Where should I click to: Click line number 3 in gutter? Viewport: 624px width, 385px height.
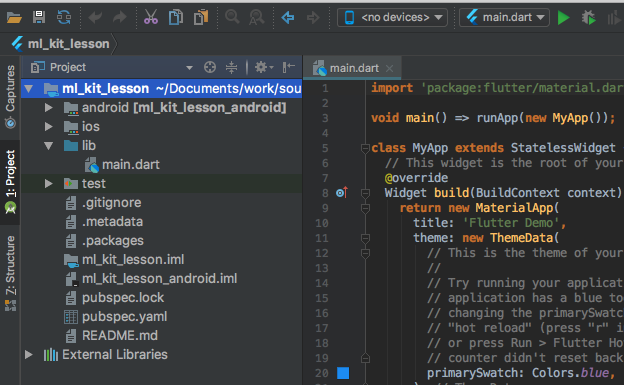click(x=325, y=118)
